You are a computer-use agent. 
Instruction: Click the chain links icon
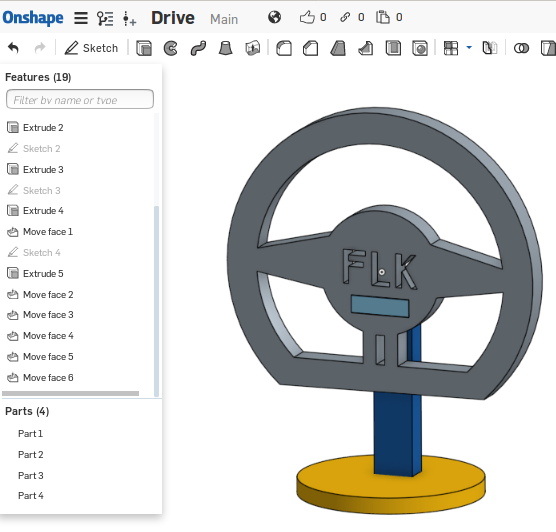(345, 17)
